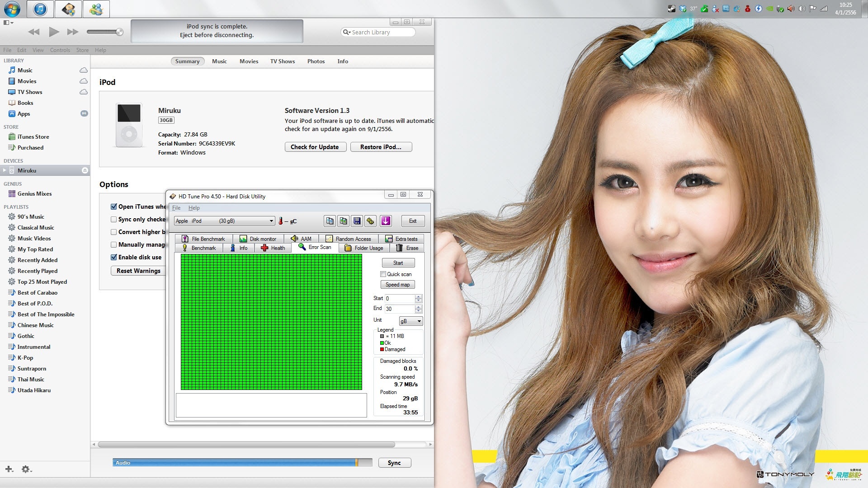This screenshot has width=868, height=488.
Task: Open the Search Library magnifier dropdown
Action: coord(347,32)
